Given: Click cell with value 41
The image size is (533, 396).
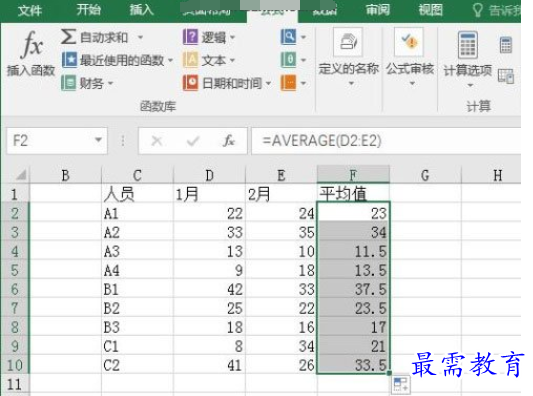Looking at the screenshot, I should tap(209, 365).
